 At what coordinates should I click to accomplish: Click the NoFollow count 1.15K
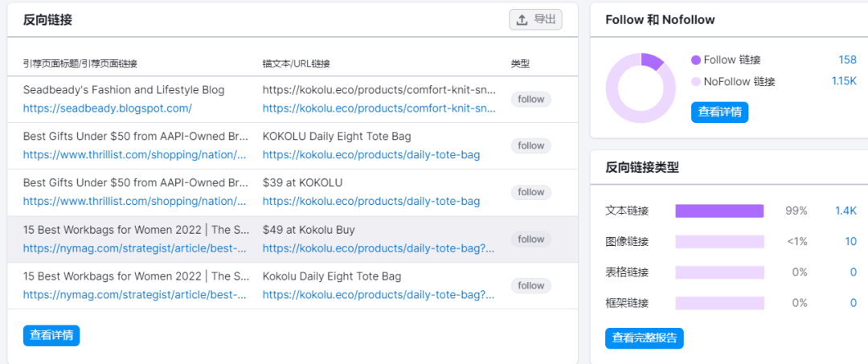point(844,81)
